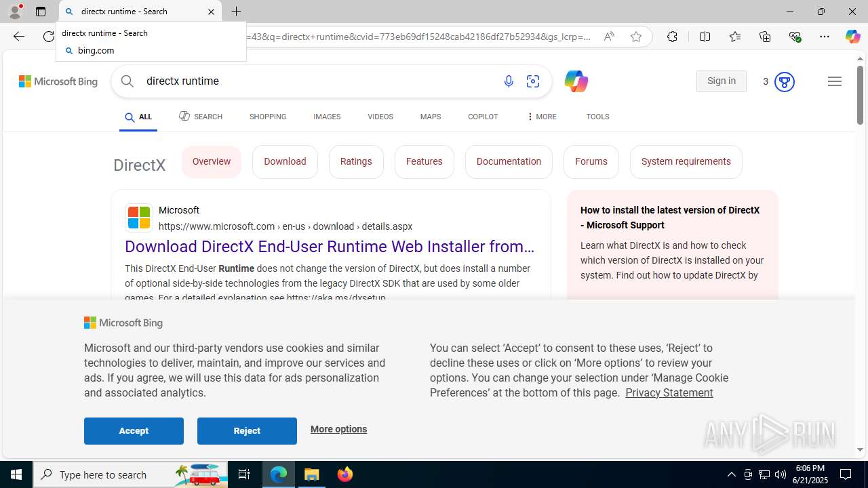Switch to the SEARCH tab
Image resolution: width=868 pixels, height=488 pixels.
click(201, 117)
